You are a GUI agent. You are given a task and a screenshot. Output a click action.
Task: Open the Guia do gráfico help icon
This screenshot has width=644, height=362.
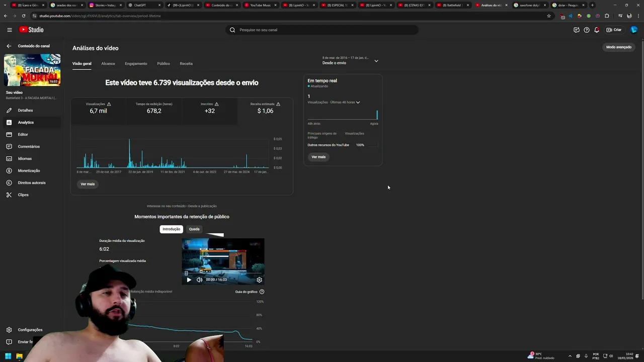262,292
